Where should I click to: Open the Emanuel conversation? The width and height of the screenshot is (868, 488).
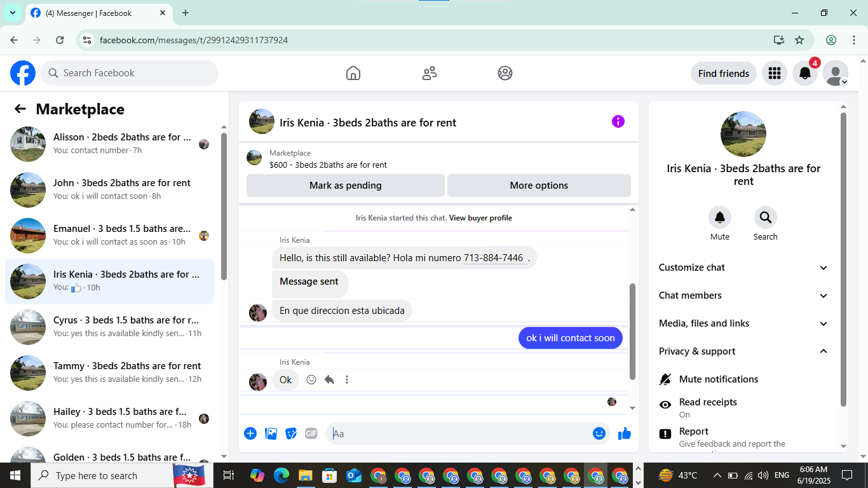pos(110,235)
